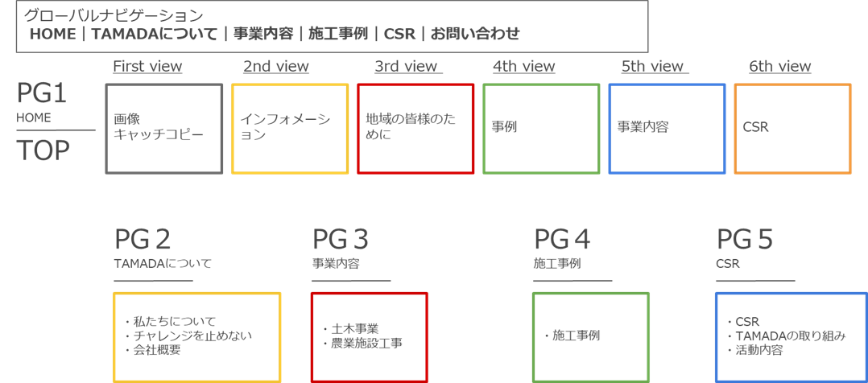
Task: Select the red 地域の皆様のために box
Action: point(415,129)
